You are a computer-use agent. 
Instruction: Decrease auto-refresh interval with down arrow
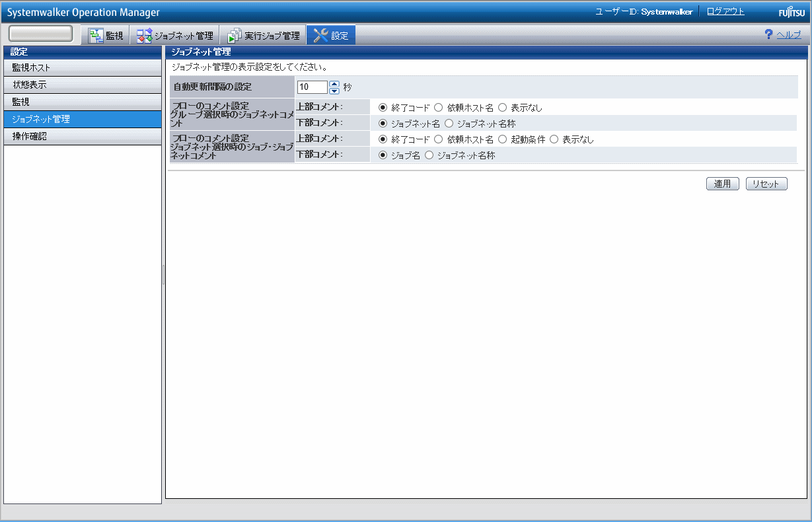click(334, 91)
